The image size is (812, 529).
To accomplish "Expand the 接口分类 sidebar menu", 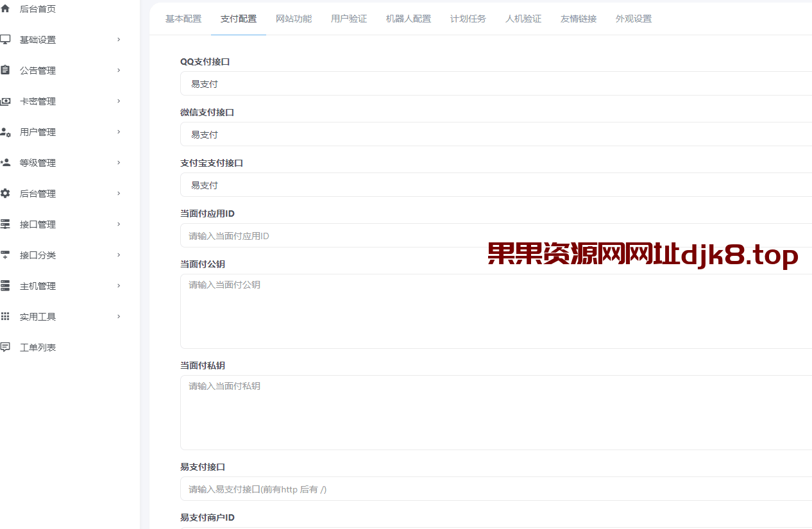I will click(117, 255).
